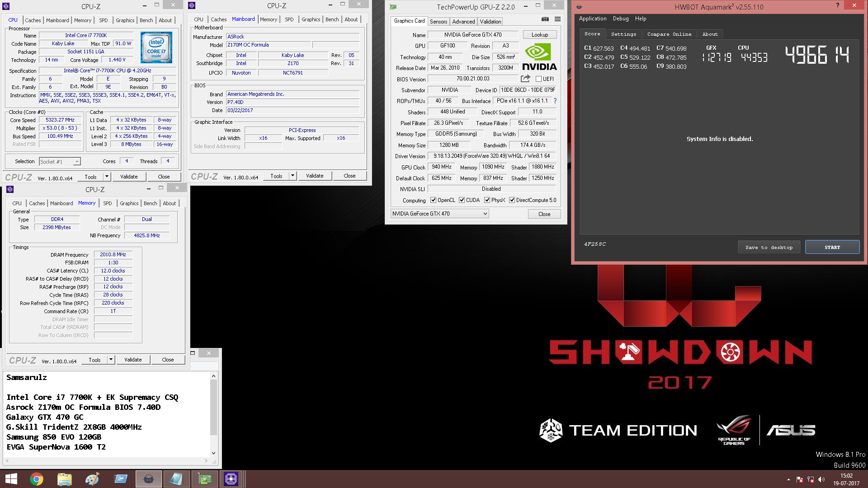Open Bench tab in CPU-Z Mainboard window

[332, 19]
